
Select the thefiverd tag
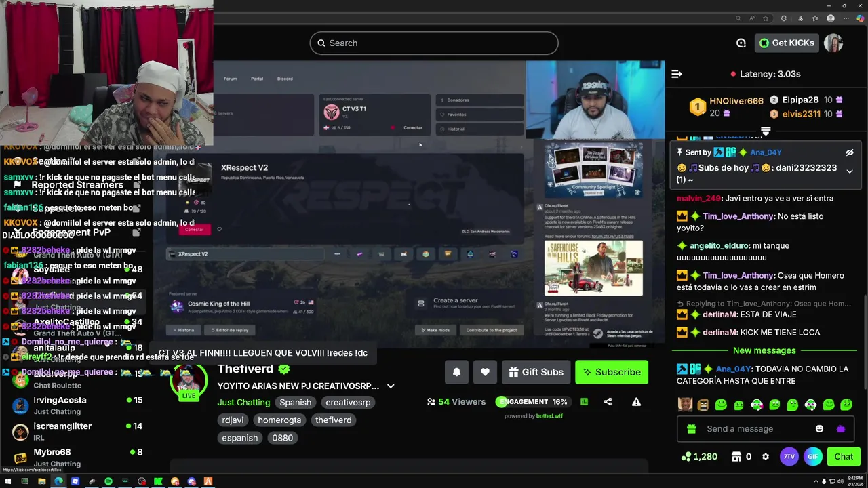334,420
